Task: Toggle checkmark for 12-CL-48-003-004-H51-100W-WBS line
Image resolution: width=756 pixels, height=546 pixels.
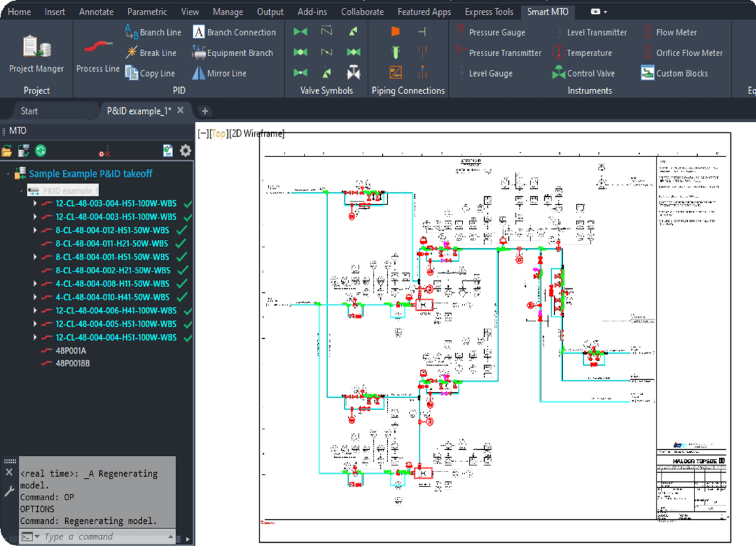Action: tap(188, 204)
